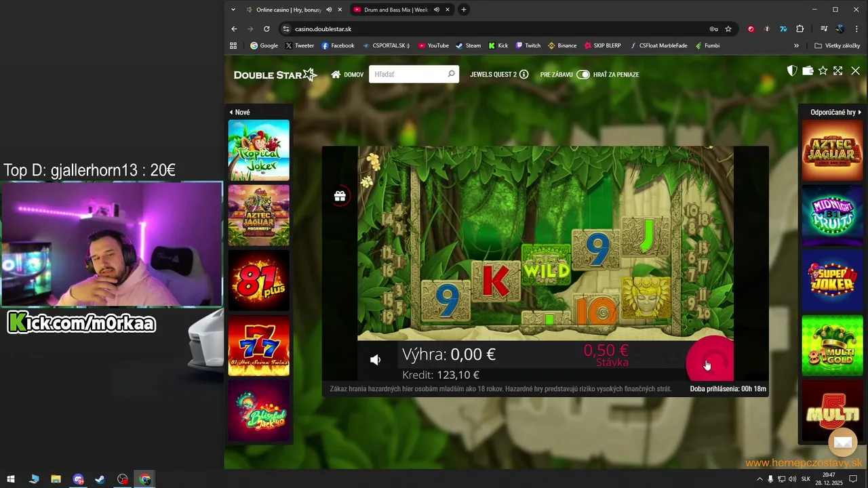This screenshot has width=868, height=488.
Task: Open the responsible gaming shield icon
Action: click(x=791, y=70)
